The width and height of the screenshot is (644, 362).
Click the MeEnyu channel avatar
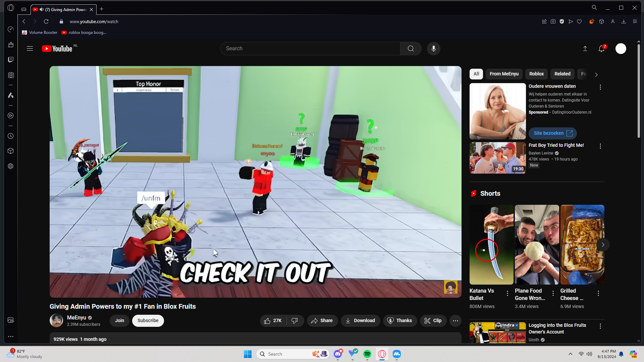point(56,321)
